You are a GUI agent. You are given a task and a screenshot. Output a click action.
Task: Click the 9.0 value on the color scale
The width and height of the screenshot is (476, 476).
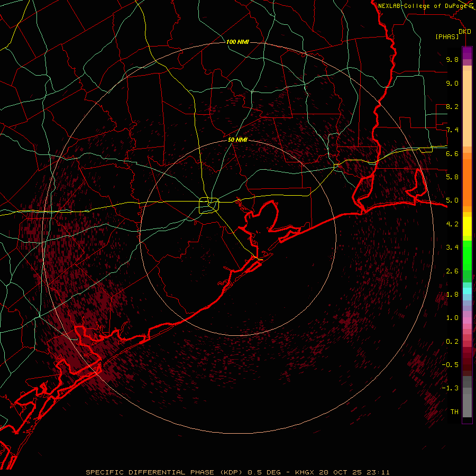pyautogui.click(x=452, y=83)
